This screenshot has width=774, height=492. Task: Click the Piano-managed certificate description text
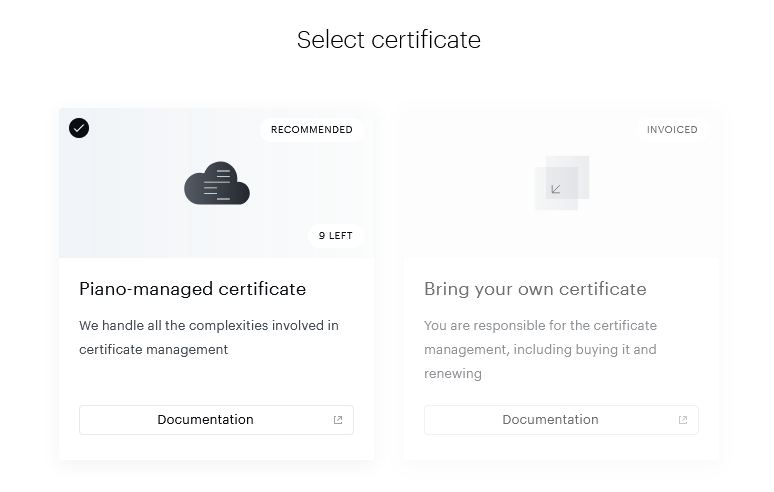[208, 338]
